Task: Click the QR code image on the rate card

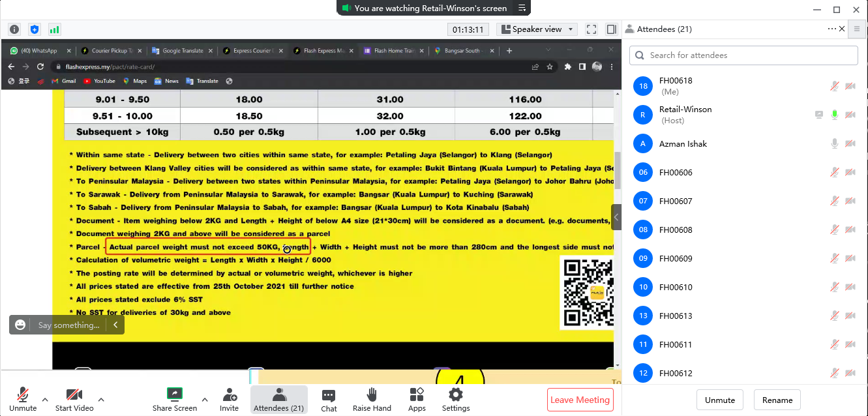Action: [588, 293]
